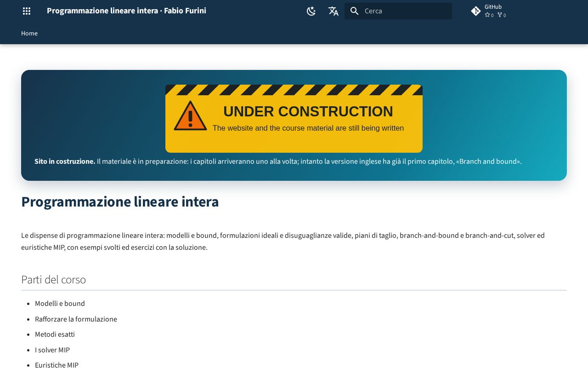
Task: Open the Rafforzare la formulazione list item
Action: coord(76,319)
